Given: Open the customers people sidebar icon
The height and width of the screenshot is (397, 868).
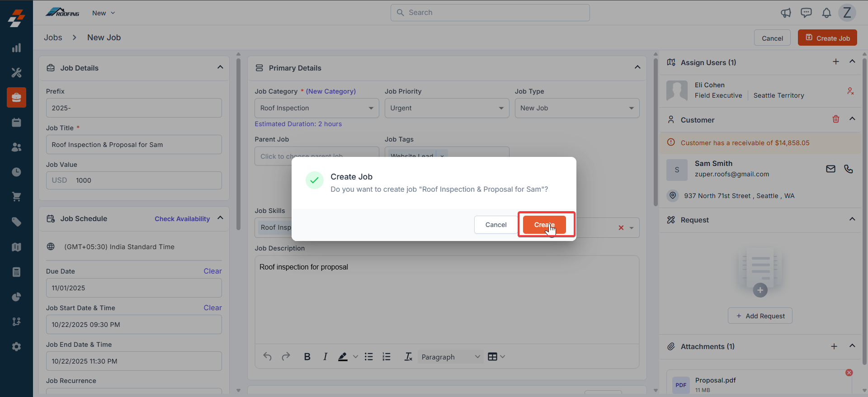Looking at the screenshot, I should click(16, 147).
